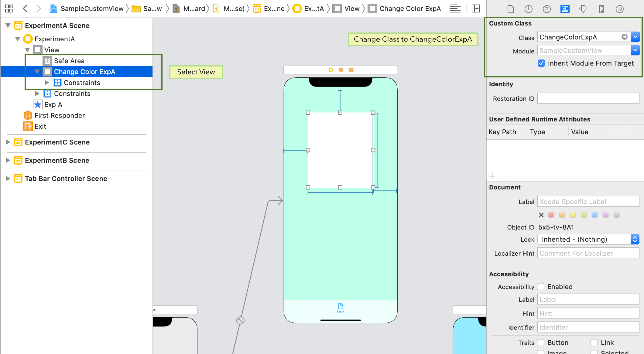
Task: Open the Attributes inspector
Action: click(583, 9)
